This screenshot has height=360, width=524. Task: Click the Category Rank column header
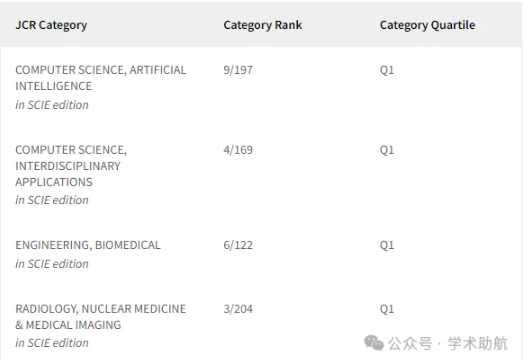263,25
